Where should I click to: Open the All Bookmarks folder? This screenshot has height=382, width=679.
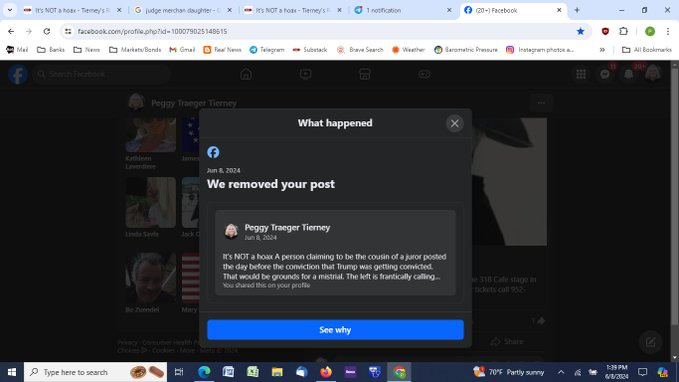647,50
